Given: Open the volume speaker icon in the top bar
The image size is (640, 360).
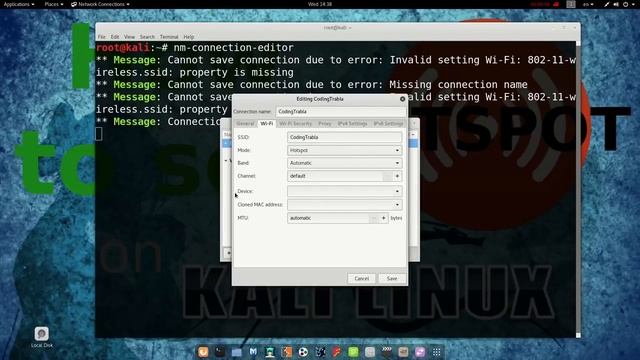Looking at the screenshot, I should tap(616, 4).
